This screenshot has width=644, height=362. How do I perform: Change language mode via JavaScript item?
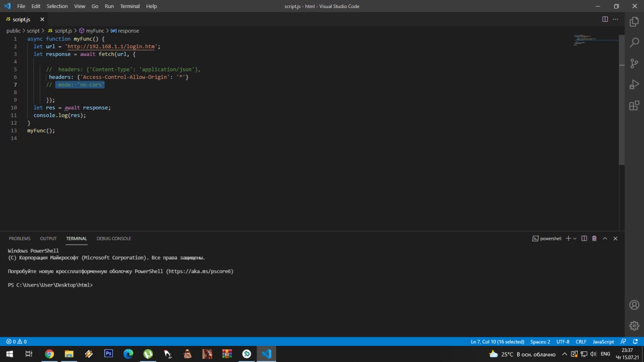tap(603, 341)
